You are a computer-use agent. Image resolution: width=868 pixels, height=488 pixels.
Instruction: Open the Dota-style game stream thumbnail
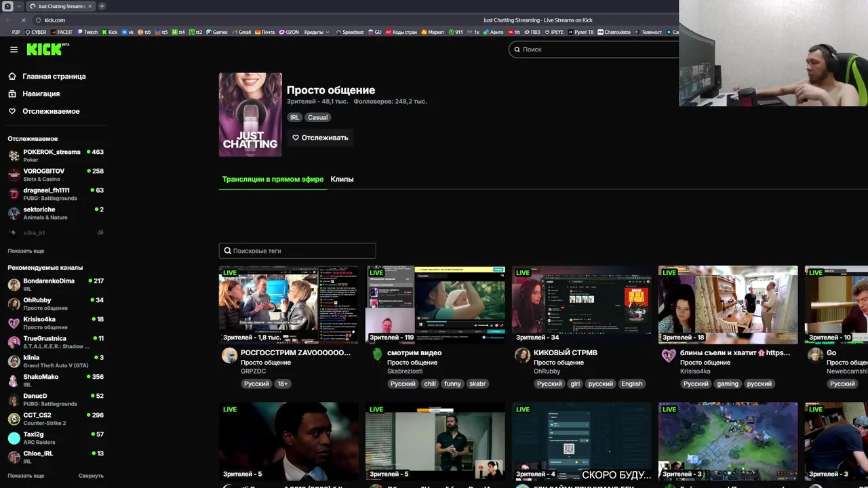728,441
